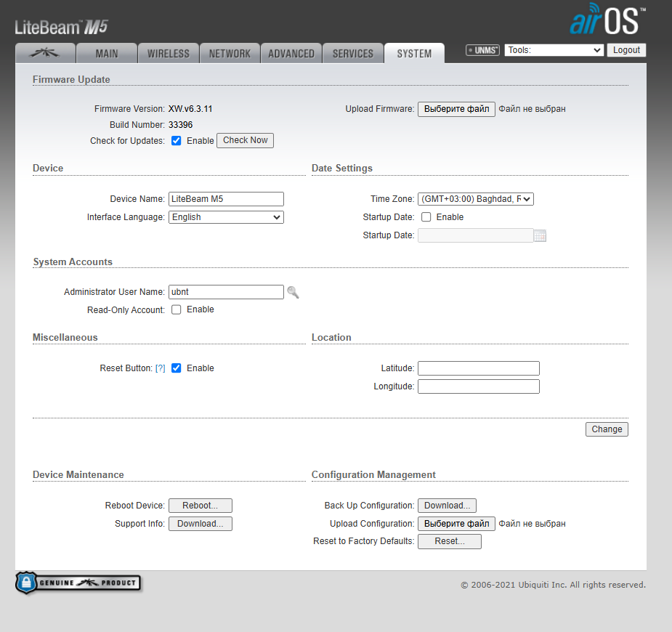Click the UNMS button

482,50
